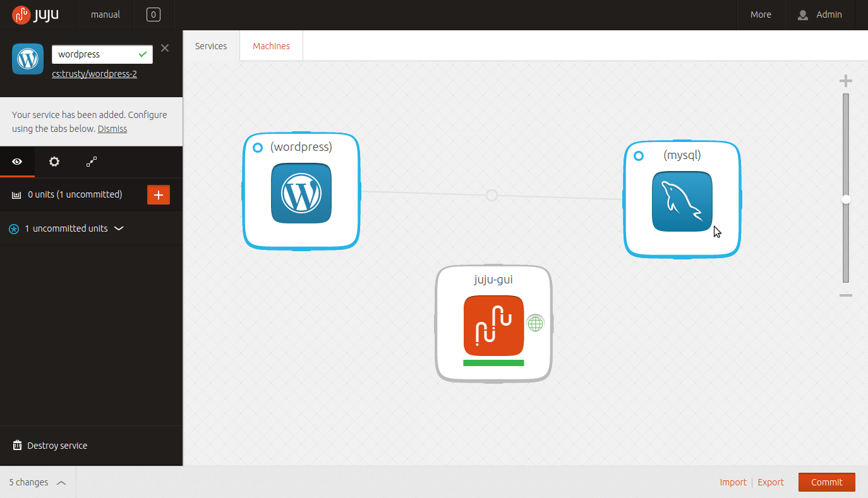Zoom out with the minus icon
Screen dimensions: 868x498
coord(845,295)
